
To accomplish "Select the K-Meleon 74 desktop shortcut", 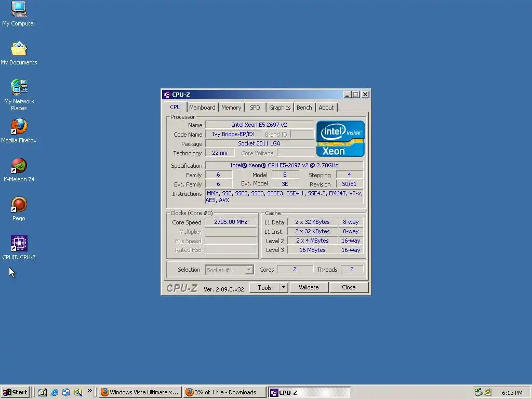I will [x=19, y=170].
